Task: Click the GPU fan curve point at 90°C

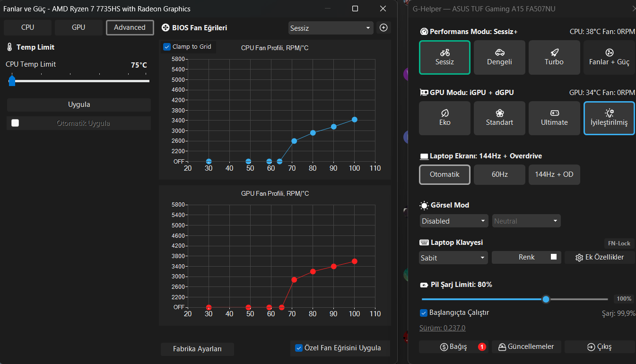Action: coord(333,266)
